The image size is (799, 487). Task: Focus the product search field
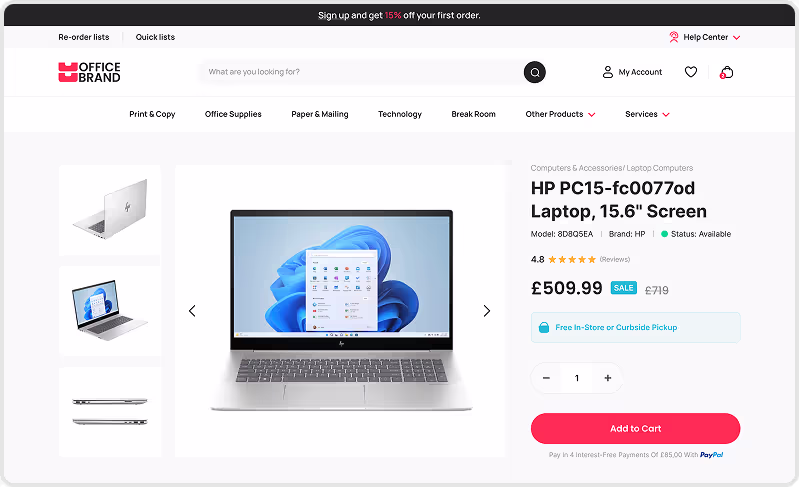pyautogui.click(x=362, y=72)
